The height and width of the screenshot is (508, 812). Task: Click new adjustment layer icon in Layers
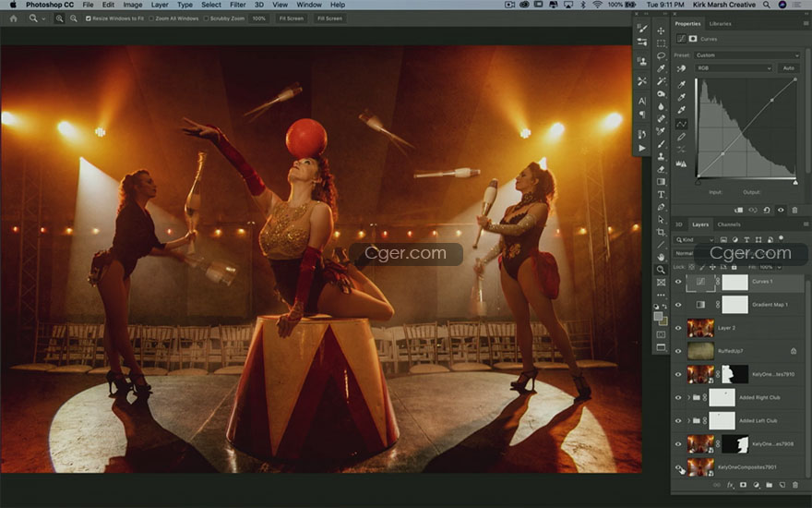pyautogui.click(x=756, y=485)
